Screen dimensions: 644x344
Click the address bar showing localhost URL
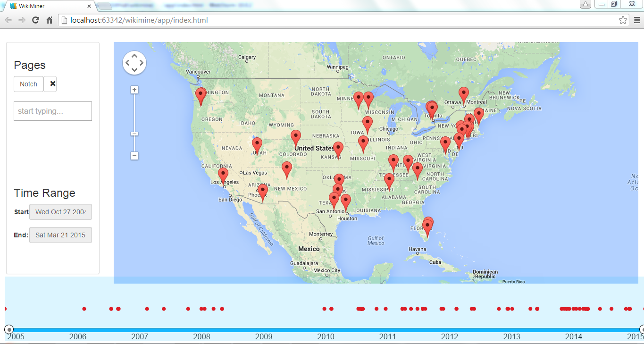point(344,20)
